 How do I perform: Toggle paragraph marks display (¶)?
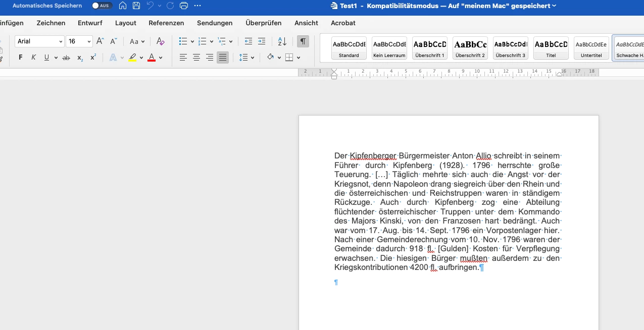tap(303, 41)
